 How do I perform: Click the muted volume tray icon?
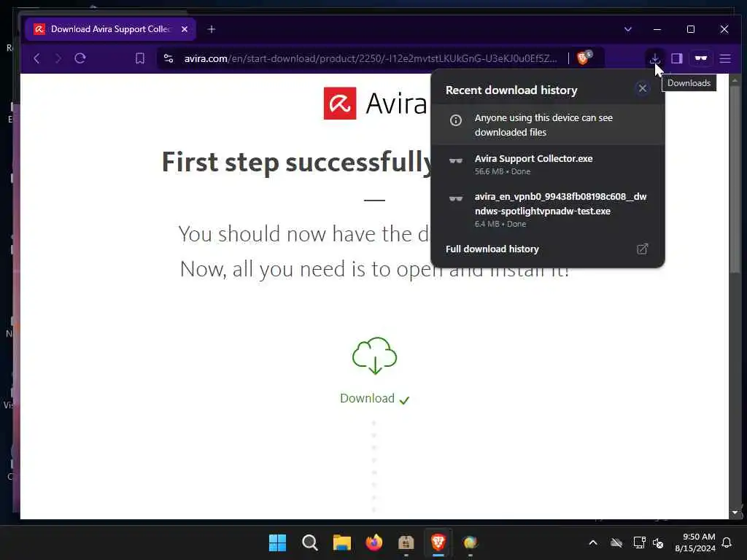click(659, 542)
